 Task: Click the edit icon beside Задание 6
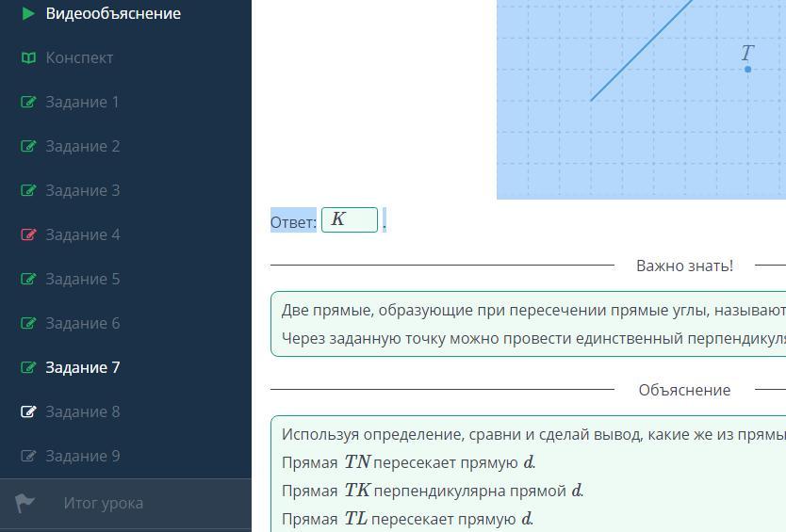point(28,323)
